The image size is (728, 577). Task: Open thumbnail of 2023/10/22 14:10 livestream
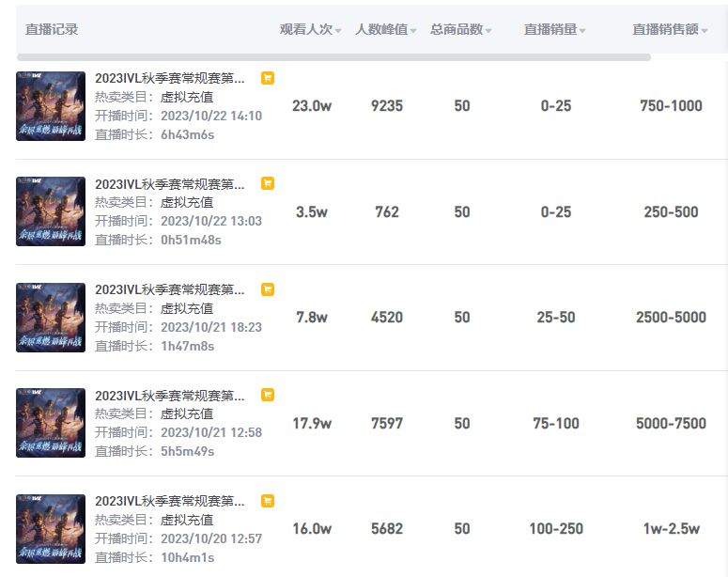pyautogui.click(x=51, y=106)
